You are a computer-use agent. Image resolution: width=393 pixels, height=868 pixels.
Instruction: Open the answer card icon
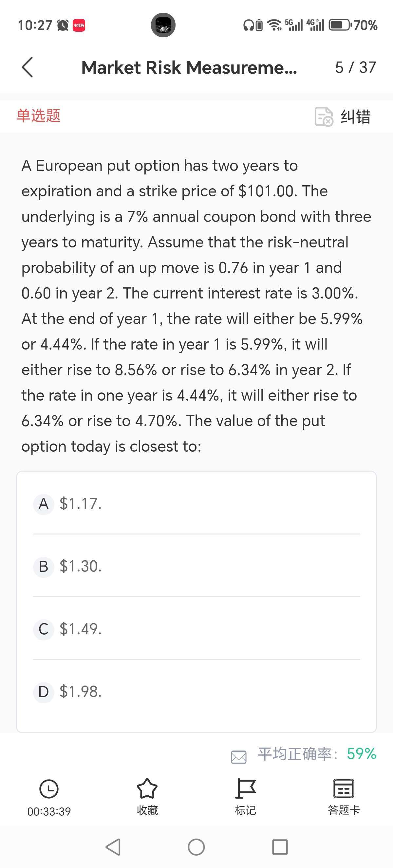pyautogui.click(x=344, y=788)
